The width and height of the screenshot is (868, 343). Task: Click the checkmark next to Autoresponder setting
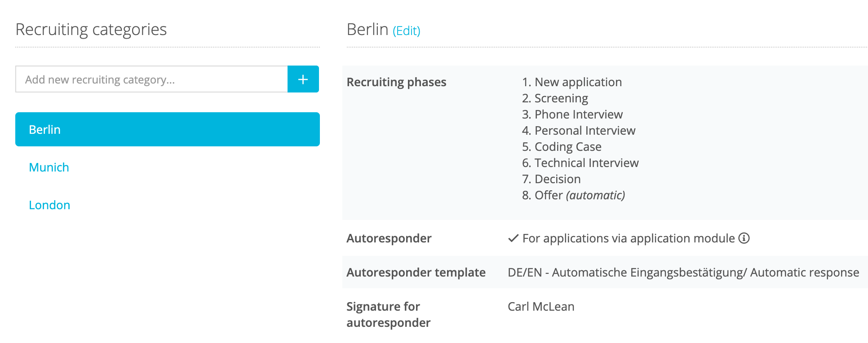click(x=513, y=238)
